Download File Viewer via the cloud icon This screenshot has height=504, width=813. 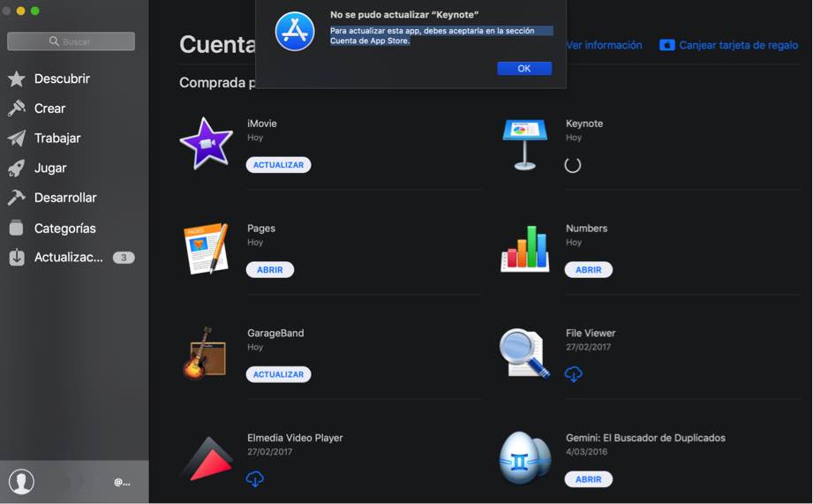click(574, 374)
